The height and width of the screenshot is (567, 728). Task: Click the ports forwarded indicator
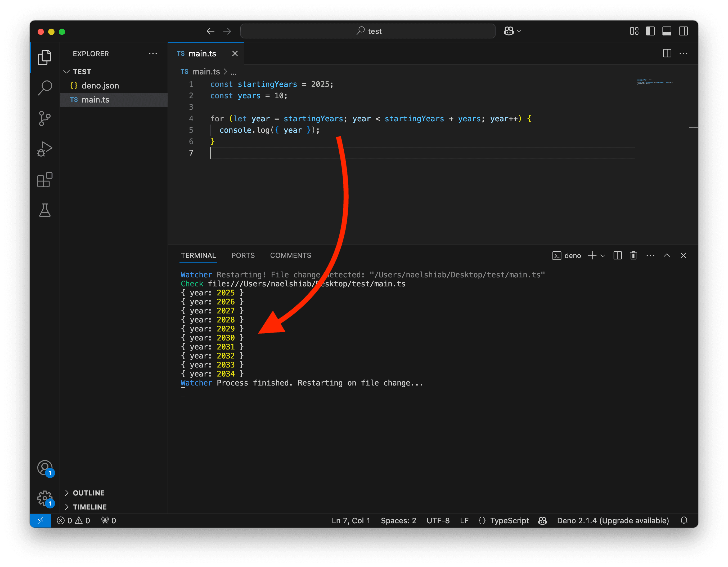(109, 520)
